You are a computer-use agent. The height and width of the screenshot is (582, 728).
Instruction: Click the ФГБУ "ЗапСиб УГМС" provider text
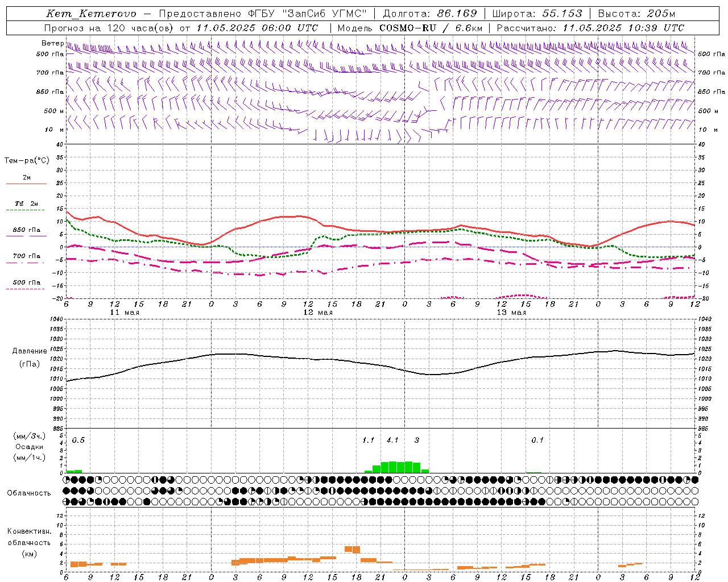[308, 14]
